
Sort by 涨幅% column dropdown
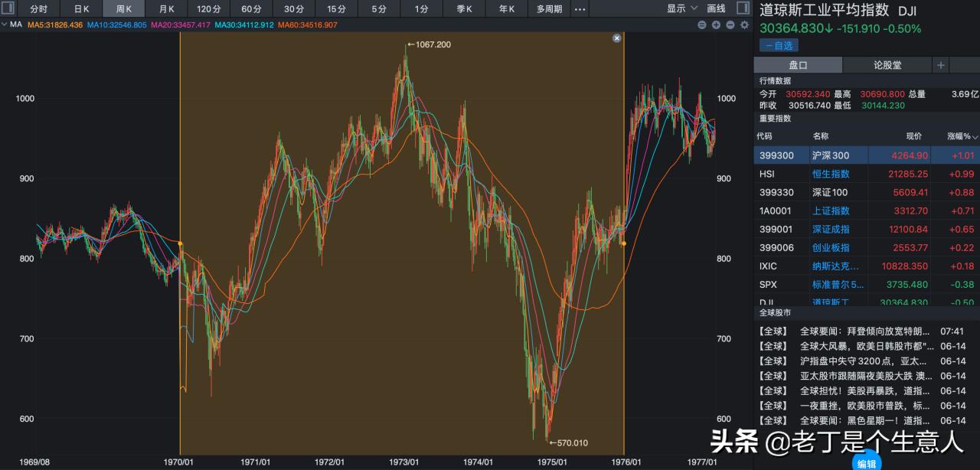(x=962, y=135)
